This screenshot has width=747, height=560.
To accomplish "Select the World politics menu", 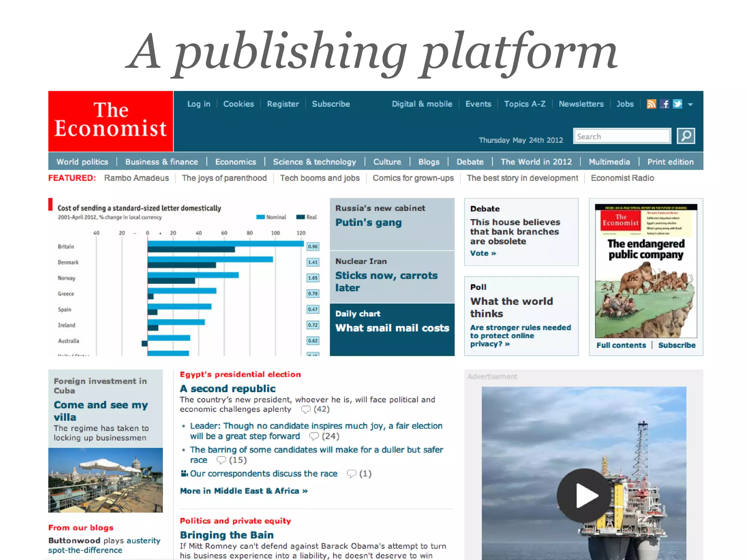I will click(x=82, y=162).
